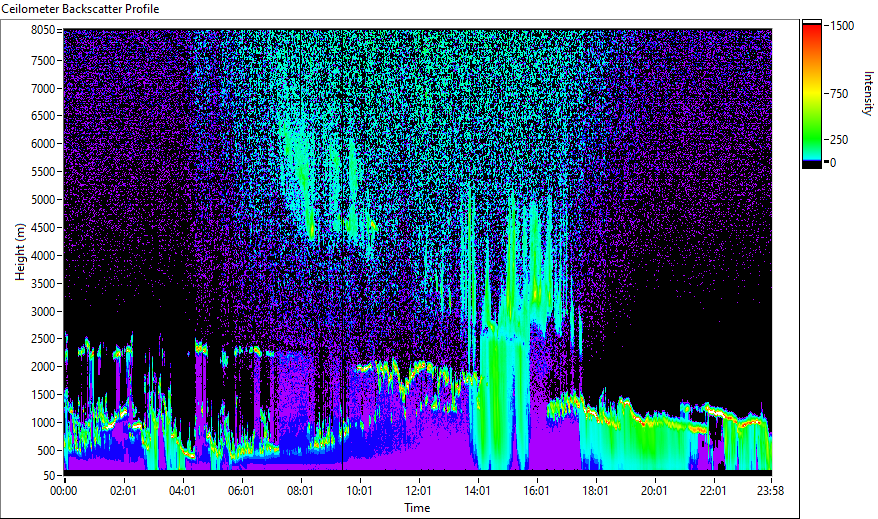Click the 08:01 time axis label

coord(300,491)
